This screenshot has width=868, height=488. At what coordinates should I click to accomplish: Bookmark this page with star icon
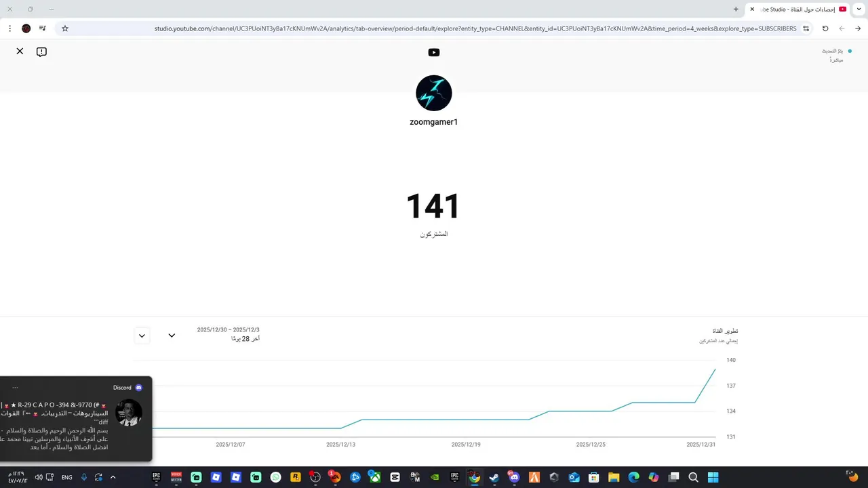65,28
